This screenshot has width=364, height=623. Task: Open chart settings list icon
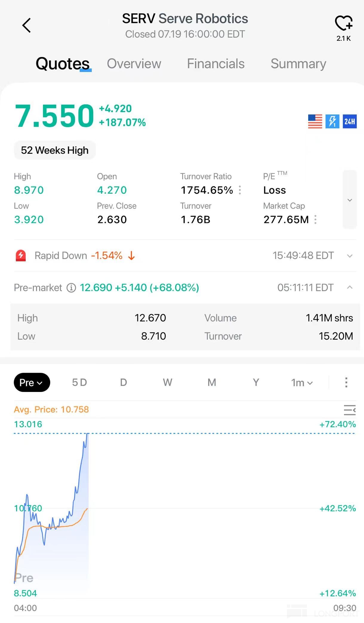tap(349, 410)
